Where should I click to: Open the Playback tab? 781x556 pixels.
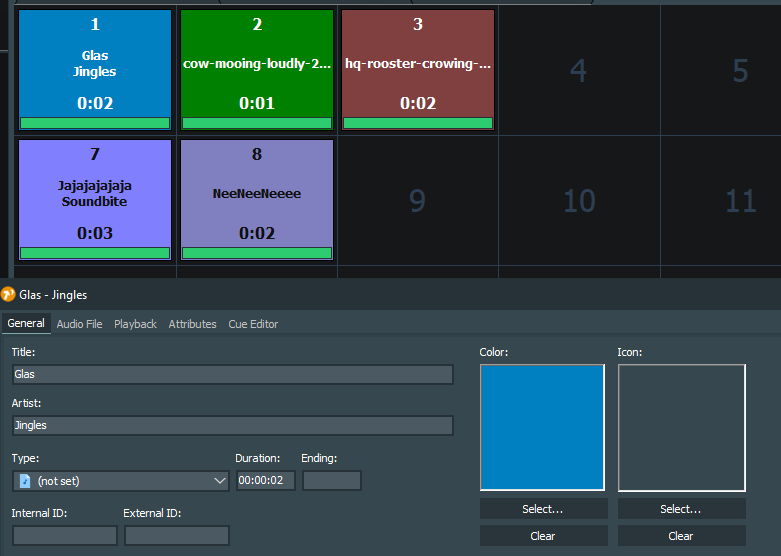point(135,324)
